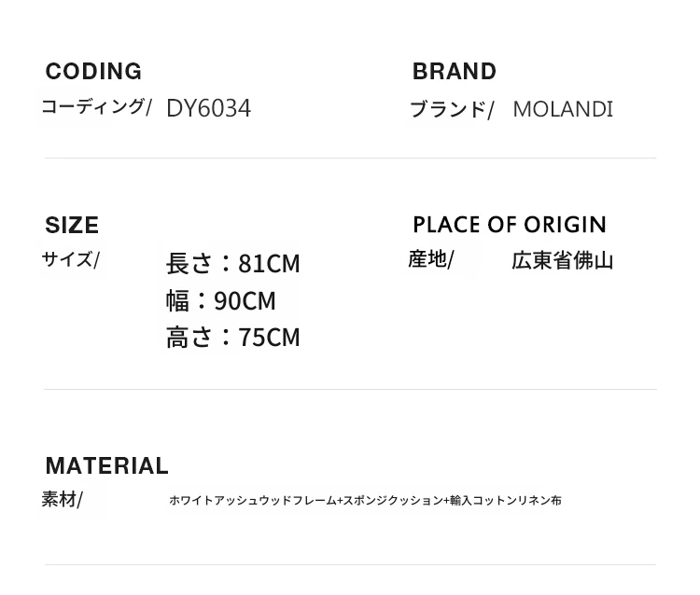The width and height of the screenshot is (700, 595).
Task: Select the brand name MOLANDI
Action: click(x=563, y=109)
